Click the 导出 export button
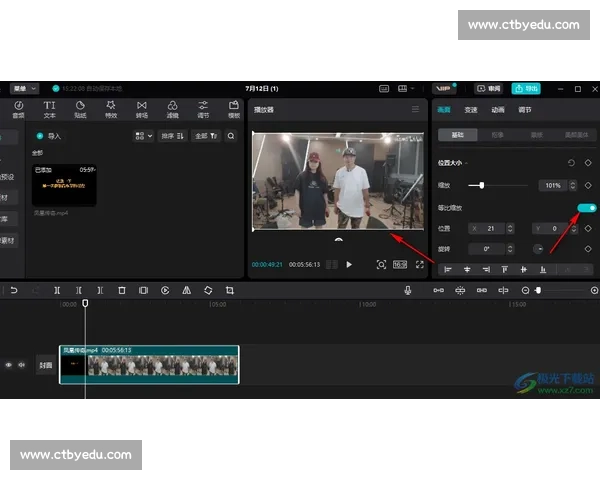Screen dimensions: 600x480 525,88
